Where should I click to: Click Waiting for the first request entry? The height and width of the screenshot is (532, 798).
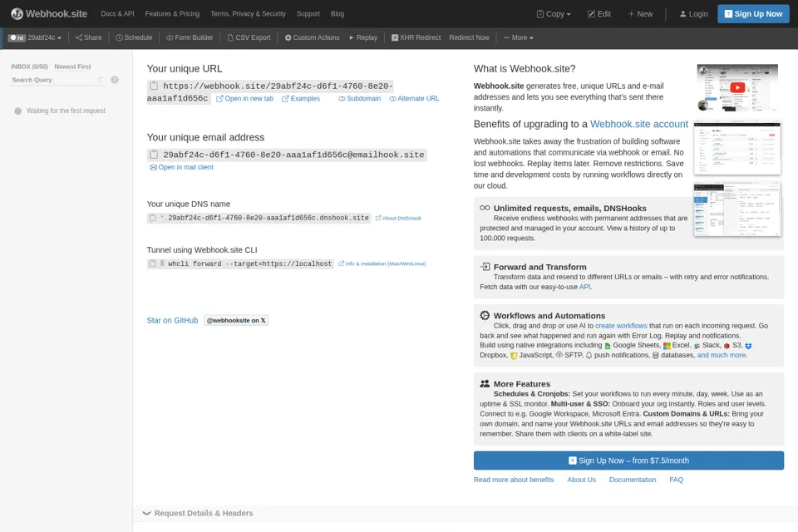click(61, 111)
